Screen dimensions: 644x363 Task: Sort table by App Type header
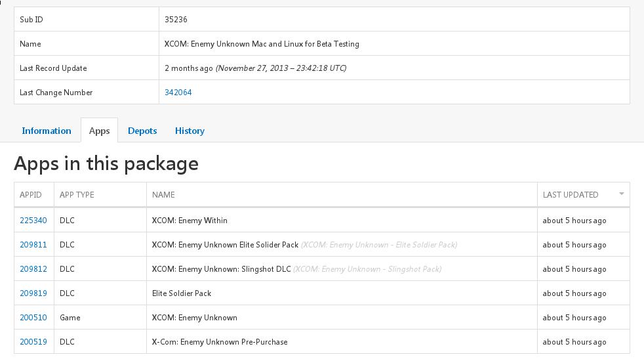click(77, 194)
